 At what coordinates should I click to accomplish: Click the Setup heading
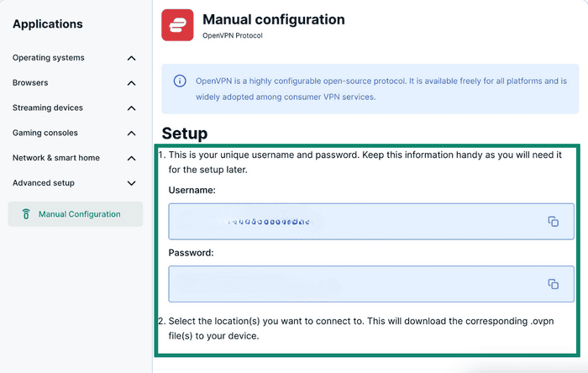pyautogui.click(x=185, y=134)
